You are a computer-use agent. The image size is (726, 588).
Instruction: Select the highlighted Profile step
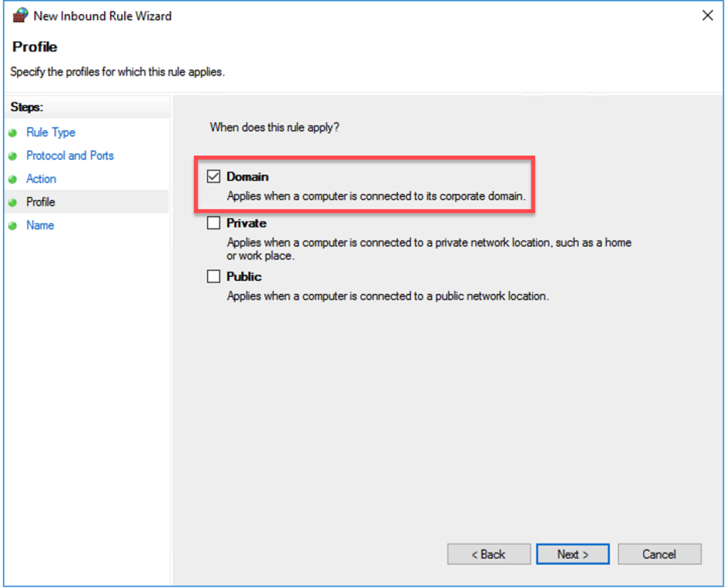point(40,202)
